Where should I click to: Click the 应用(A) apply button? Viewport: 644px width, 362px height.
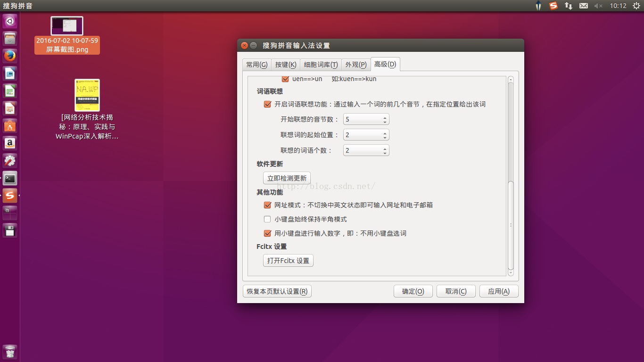(x=499, y=291)
